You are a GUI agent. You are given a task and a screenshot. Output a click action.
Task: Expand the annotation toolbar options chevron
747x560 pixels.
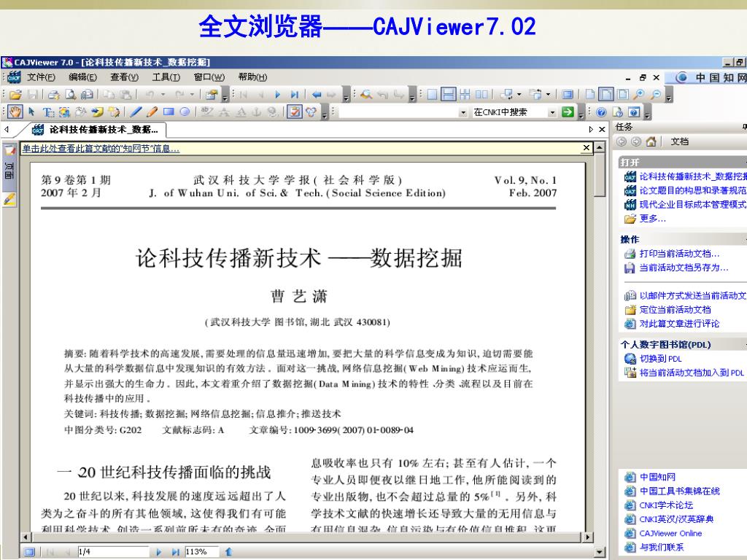coord(325,113)
